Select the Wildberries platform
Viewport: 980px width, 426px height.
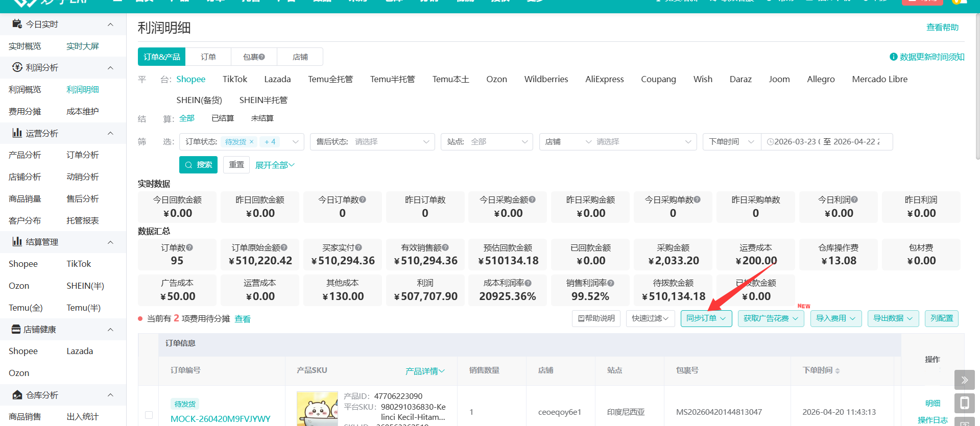(546, 79)
